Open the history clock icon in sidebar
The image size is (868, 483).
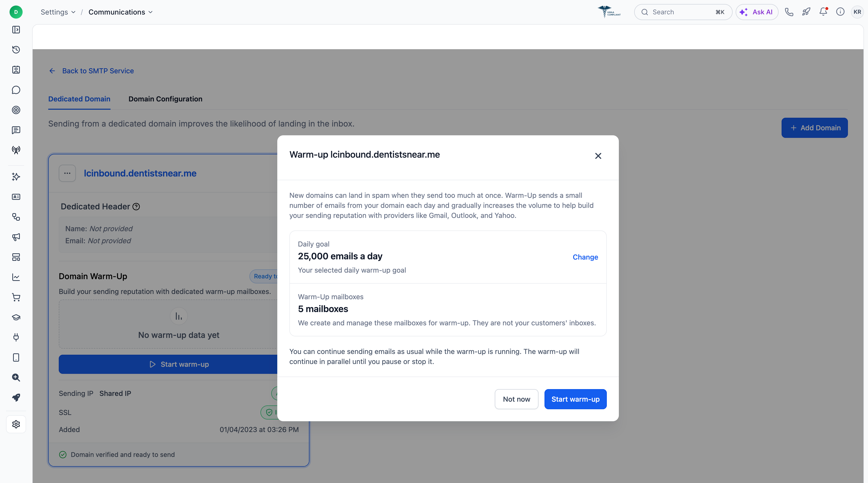pos(16,50)
